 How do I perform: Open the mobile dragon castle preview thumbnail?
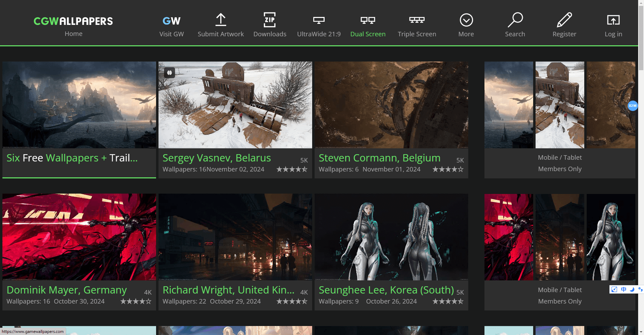tap(509, 105)
